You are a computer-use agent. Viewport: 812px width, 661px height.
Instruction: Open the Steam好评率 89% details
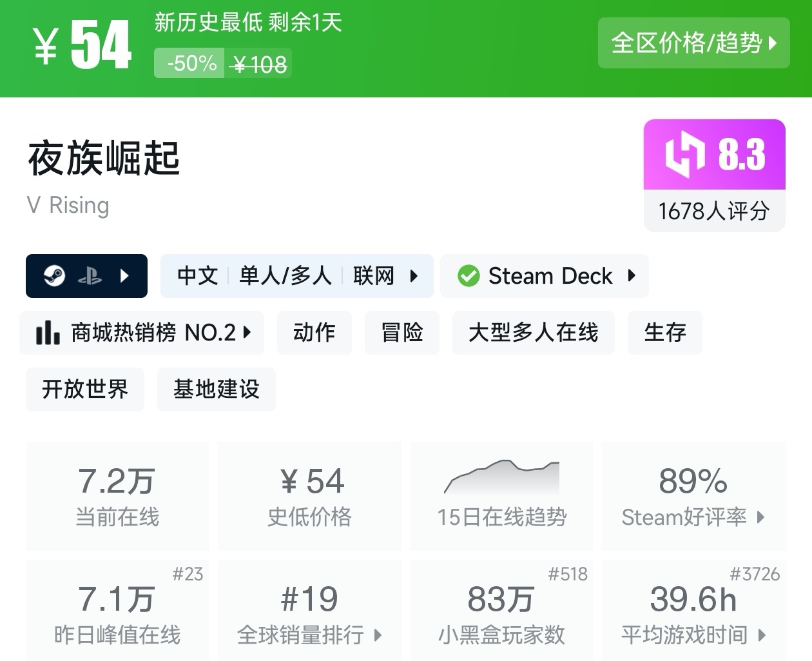tap(693, 495)
